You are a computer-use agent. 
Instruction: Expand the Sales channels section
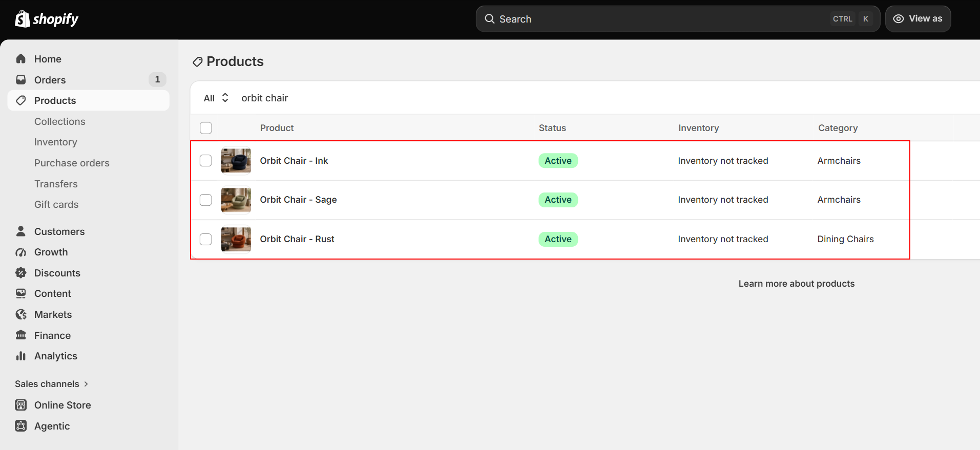pyautogui.click(x=52, y=384)
